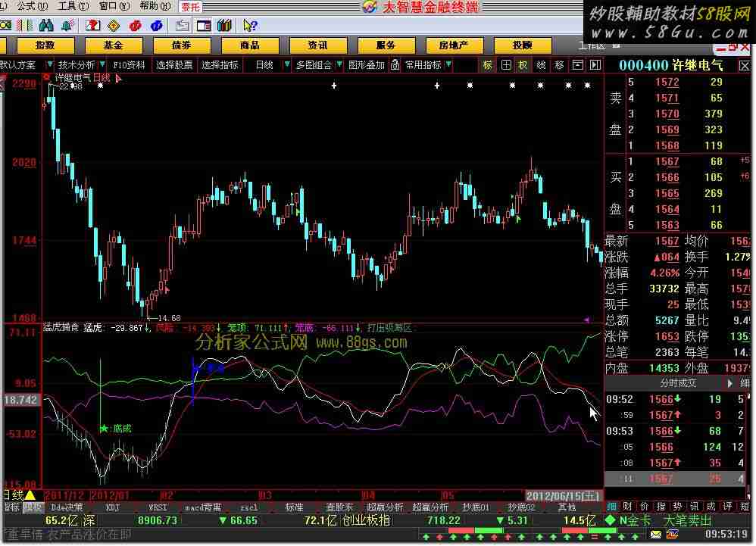Click the play-forward panel icon
Image resolution: width=756 pixels, height=546 pixels.
[595, 64]
